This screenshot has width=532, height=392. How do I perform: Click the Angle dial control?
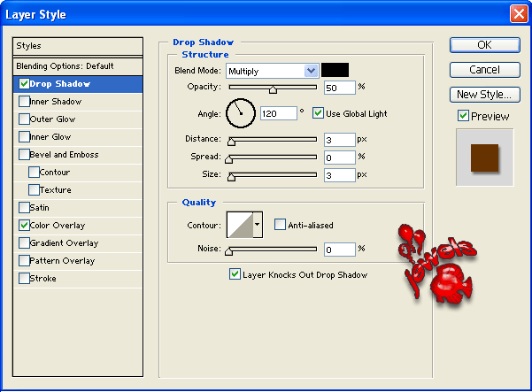tap(240, 112)
